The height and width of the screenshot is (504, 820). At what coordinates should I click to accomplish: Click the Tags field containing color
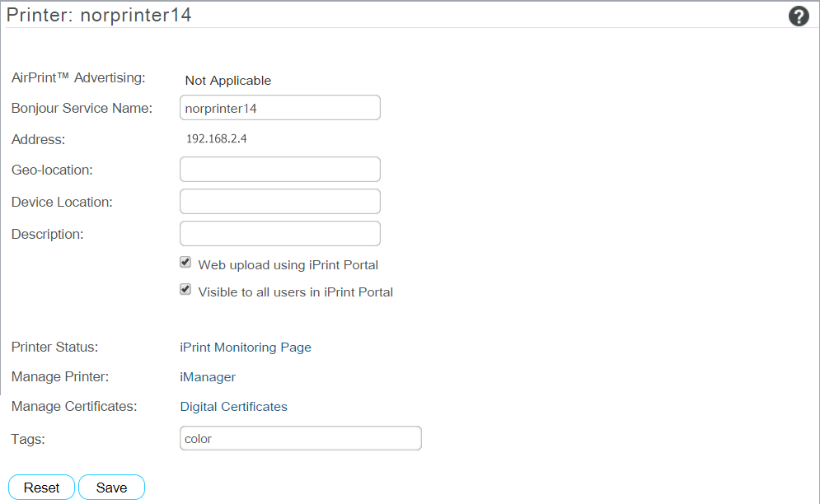coord(300,438)
